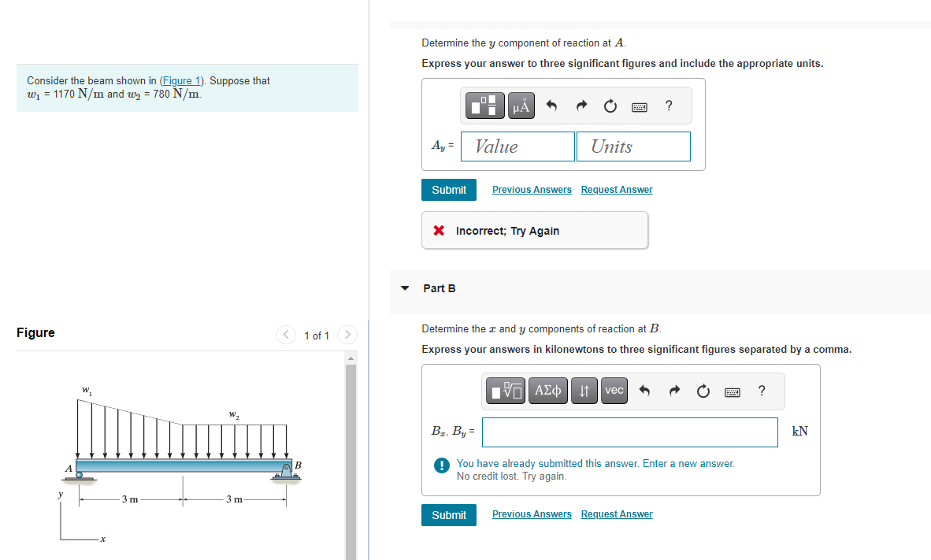Click the redo arrow in Part A toolbar
The width and height of the screenshot is (931, 560).
580,105
